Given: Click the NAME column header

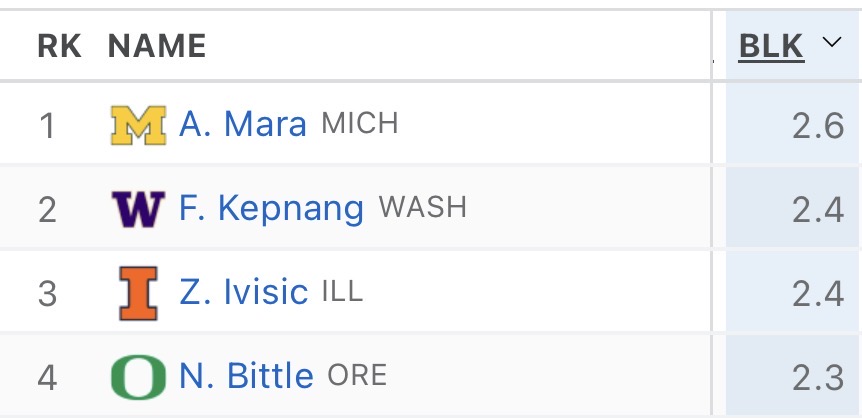Looking at the screenshot, I should (x=157, y=46).
